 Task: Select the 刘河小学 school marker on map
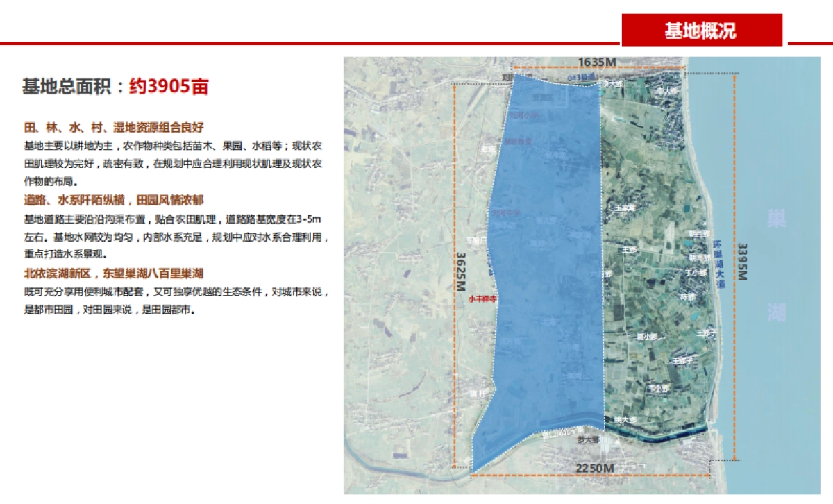tap(525, 115)
